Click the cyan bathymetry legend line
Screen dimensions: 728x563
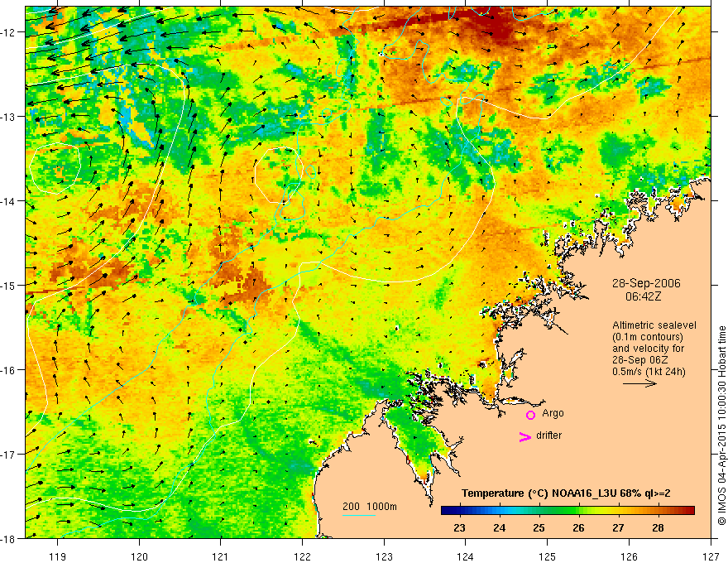pyautogui.click(x=359, y=515)
